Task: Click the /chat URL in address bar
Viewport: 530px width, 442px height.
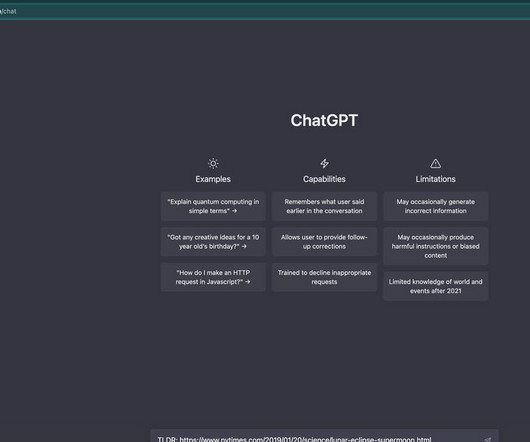Action: pos(8,11)
